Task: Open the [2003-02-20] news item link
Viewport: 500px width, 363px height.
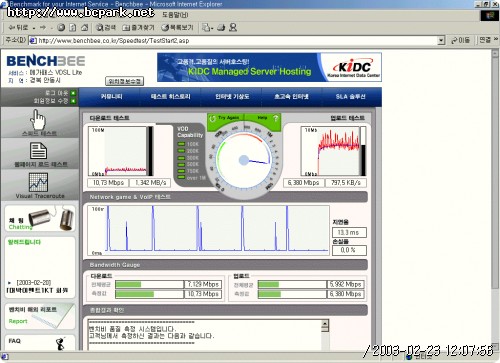Action: pyautogui.click(x=34, y=282)
